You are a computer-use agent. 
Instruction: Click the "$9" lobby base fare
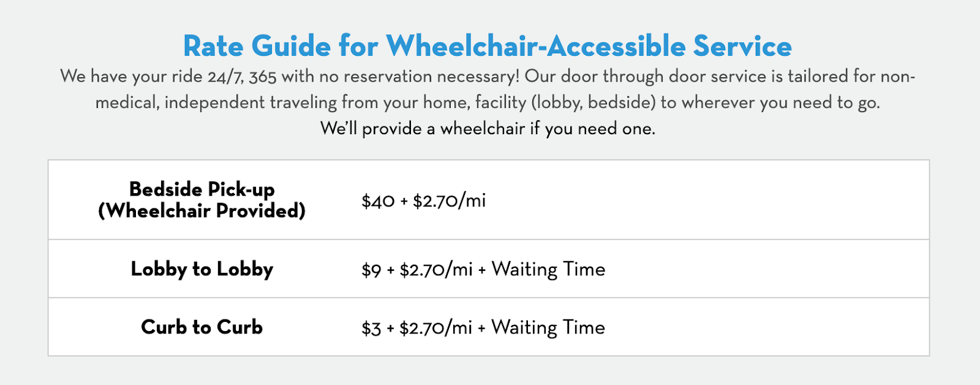pyautogui.click(x=371, y=270)
